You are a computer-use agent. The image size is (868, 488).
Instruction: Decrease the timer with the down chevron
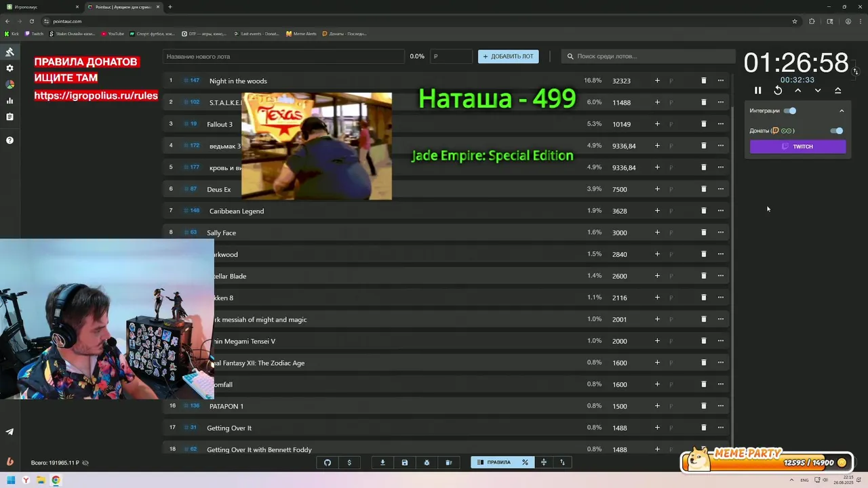coord(818,90)
